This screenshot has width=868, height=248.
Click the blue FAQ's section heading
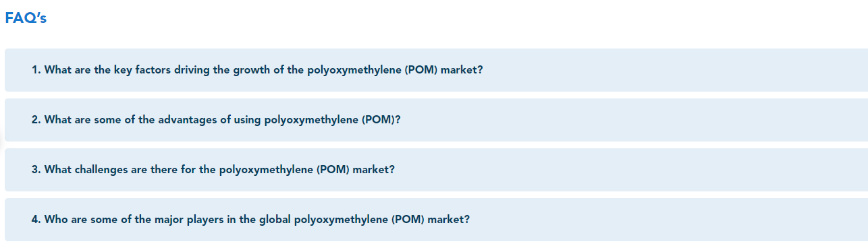(26, 19)
